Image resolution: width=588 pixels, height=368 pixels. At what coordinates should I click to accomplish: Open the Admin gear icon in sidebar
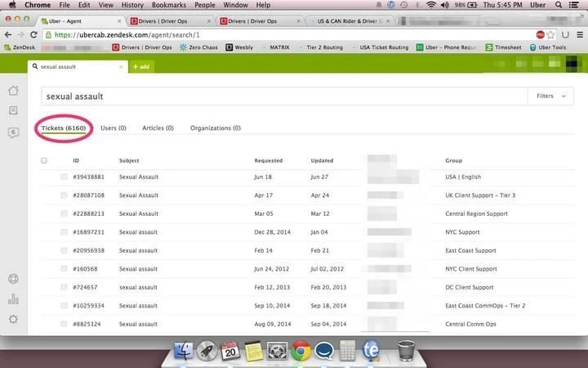coord(13,319)
